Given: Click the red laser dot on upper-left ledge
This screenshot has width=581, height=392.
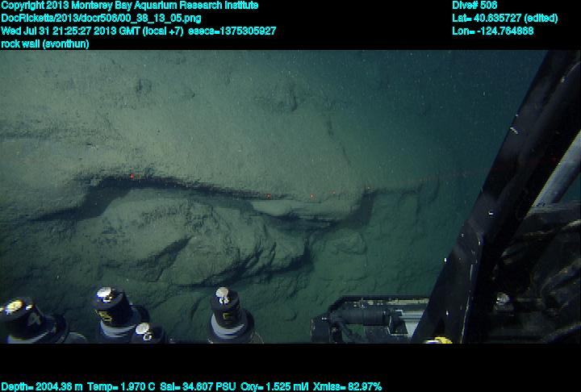Looking at the screenshot, I should pos(132,176).
